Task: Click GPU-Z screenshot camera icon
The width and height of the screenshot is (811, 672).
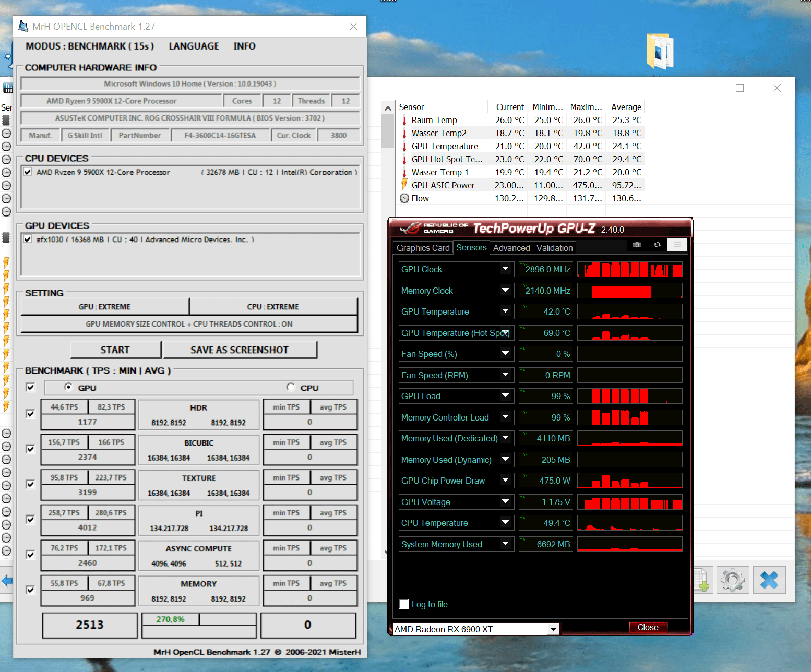Action: [x=637, y=245]
